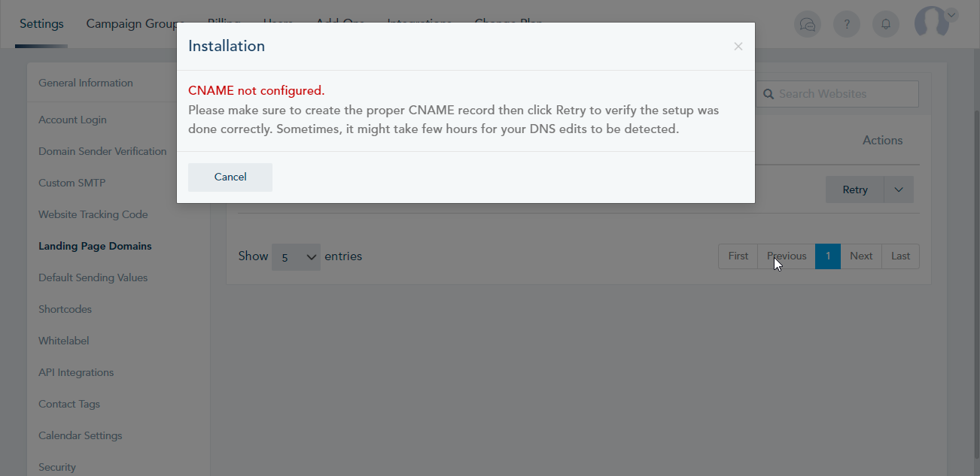Viewport: 980px width, 476px height.
Task: Click the search magnifier icon
Action: point(768,94)
